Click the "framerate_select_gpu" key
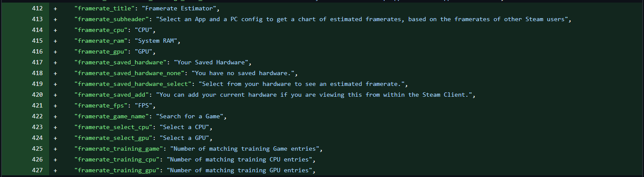The image size is (644, 177). pos(113,138)
